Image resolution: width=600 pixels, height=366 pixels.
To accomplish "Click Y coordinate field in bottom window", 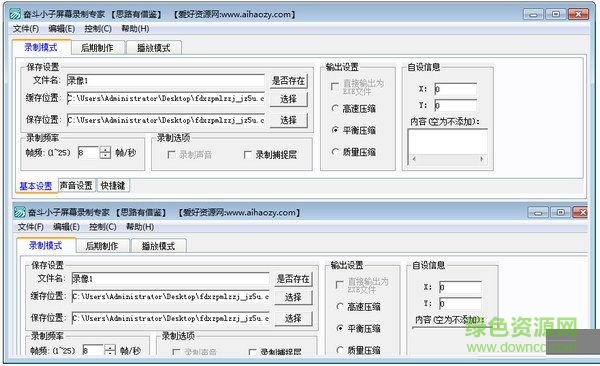I will click(x=460, y=303).
